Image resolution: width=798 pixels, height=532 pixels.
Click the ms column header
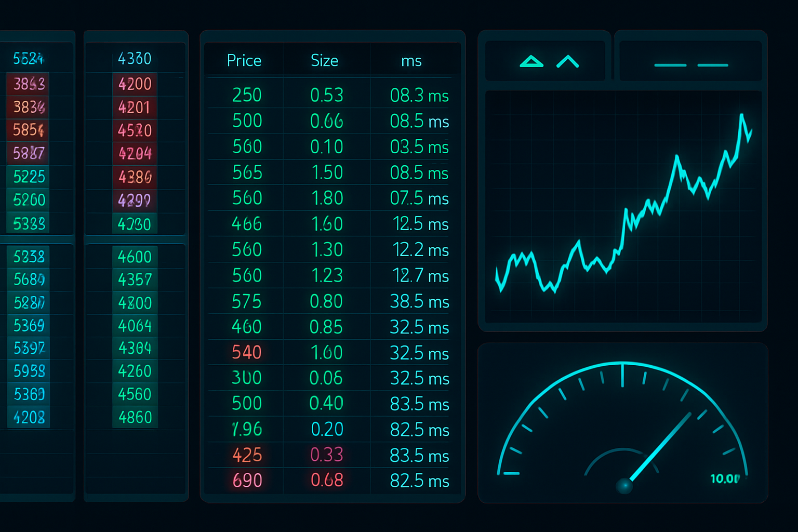tap(411, 61)
